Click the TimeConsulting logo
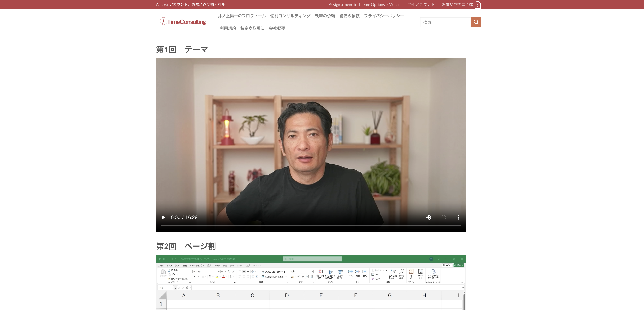This screenshot has width=644, height=310. pos(183,22)
